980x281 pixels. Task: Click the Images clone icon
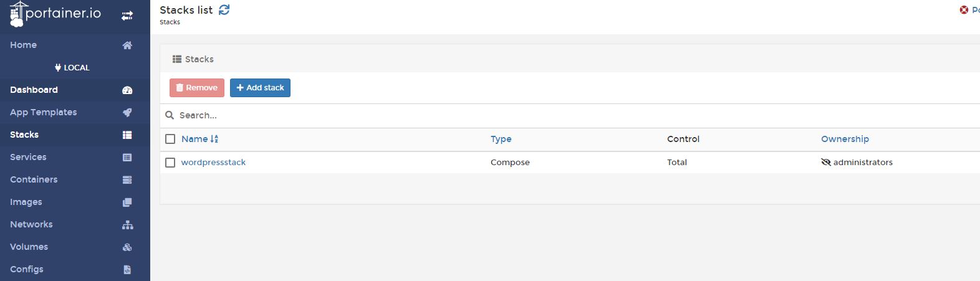coord(127,202)
